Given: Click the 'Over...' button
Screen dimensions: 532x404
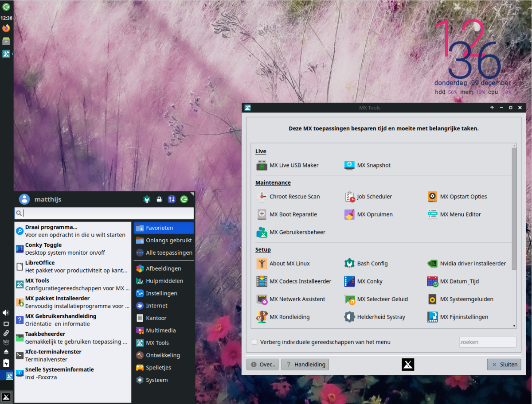Looking at the screenshot, I should coord(262,364).
